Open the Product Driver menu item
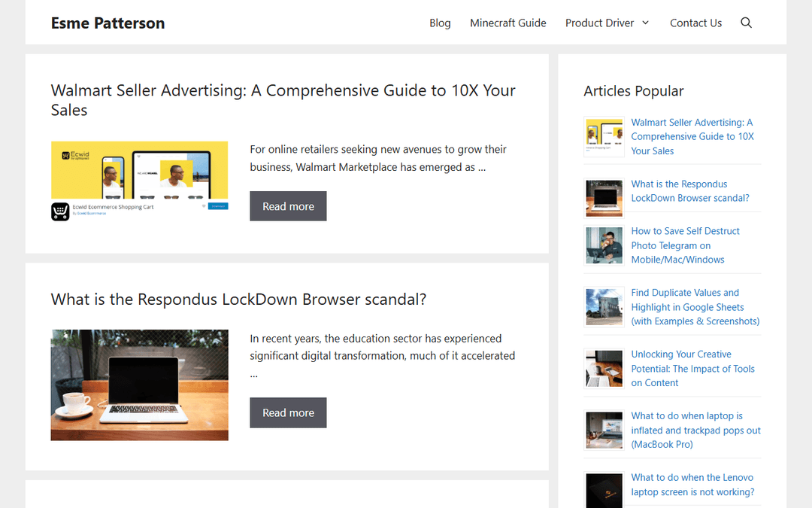The width and height of the screenshot is (812, 508). 599,23
